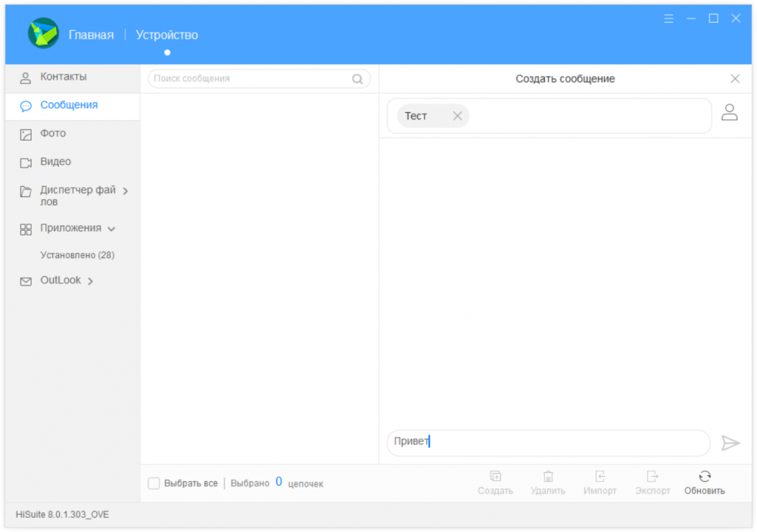This screenshot has height=532, width=757.
Task: Click the HiSuite logo icon
Action: coord(43,34)
